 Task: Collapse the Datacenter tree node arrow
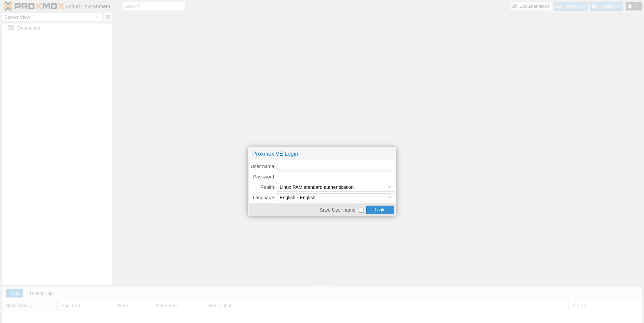click(6, 28)
